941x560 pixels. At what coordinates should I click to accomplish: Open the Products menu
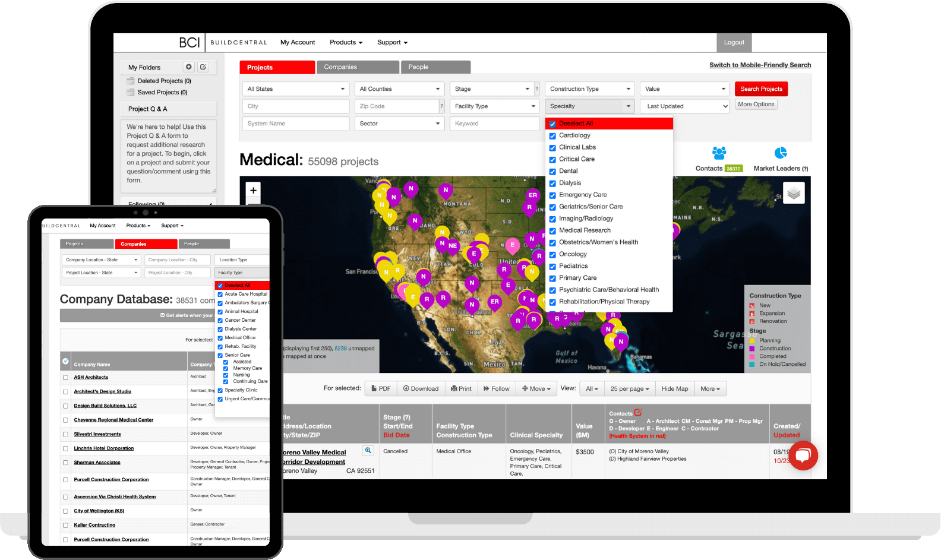pos(346,42)
